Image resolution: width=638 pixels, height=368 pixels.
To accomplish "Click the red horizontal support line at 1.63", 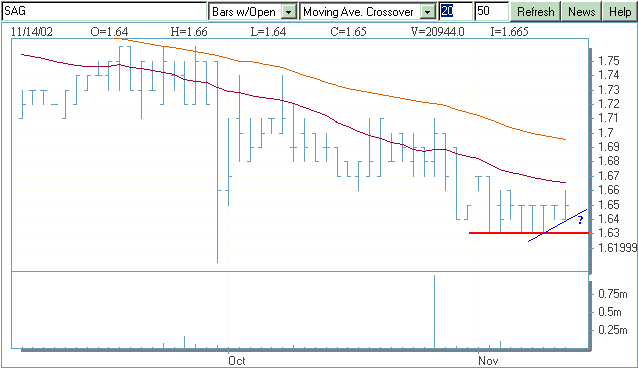I will pos(529,233).
